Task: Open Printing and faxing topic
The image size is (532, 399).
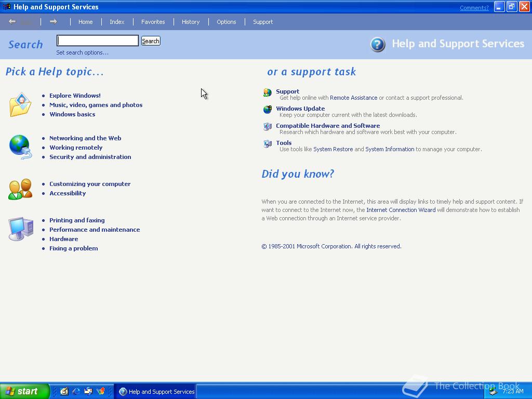Action: click(x=77, y=220)
